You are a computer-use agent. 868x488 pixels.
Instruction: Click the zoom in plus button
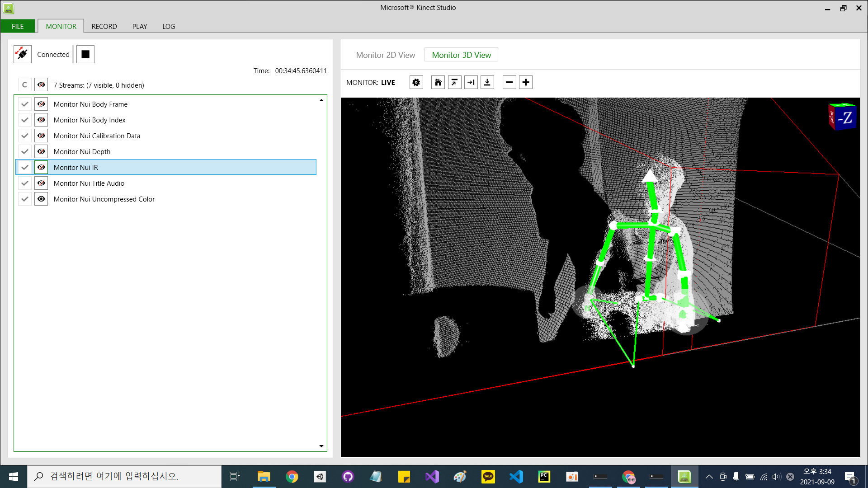click(525, 82)
